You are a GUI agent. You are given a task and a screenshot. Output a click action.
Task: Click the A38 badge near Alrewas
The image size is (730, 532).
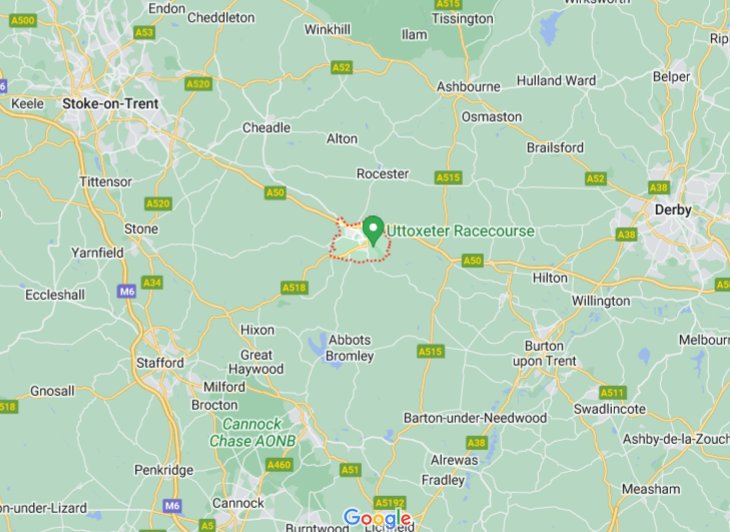coord(476,442)
